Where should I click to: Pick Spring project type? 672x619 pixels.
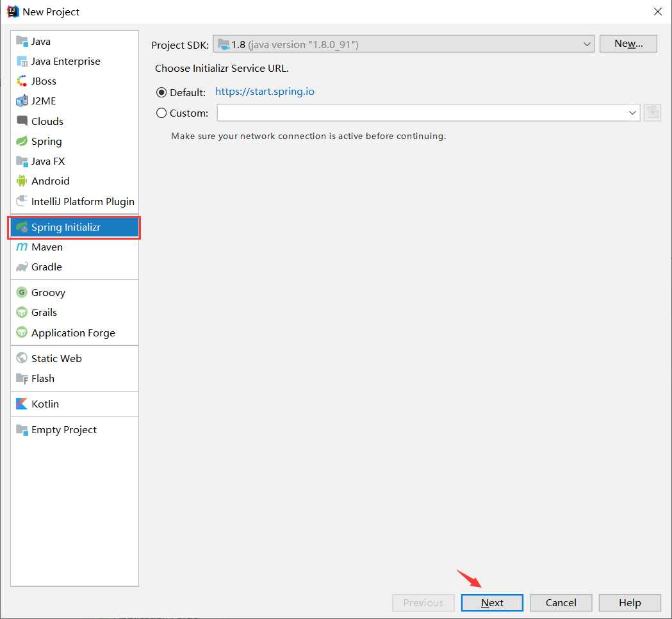click(x=74, y=141)
